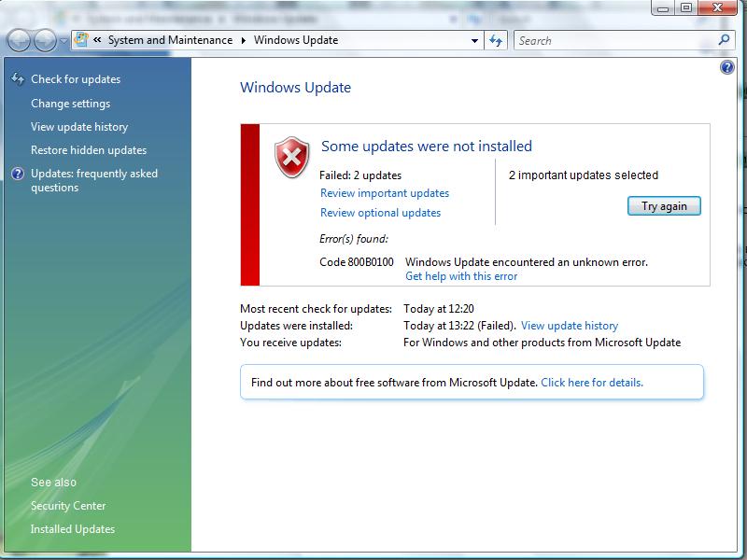The width and height of the screenshot is (747, 560).
Task: Open Get help with this error
Action: (x=461, y=276)
